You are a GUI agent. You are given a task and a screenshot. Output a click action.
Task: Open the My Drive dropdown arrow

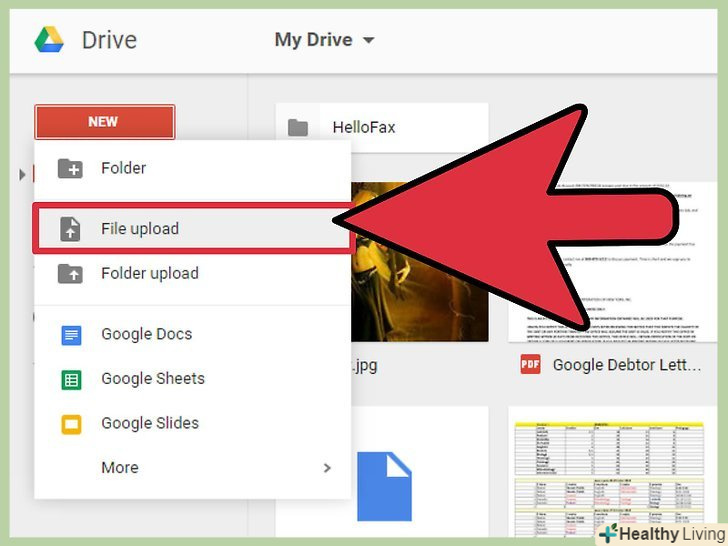point(369,40)
